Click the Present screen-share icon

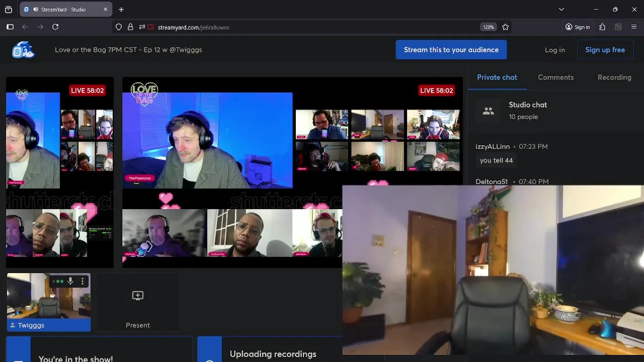coord(138,296)
